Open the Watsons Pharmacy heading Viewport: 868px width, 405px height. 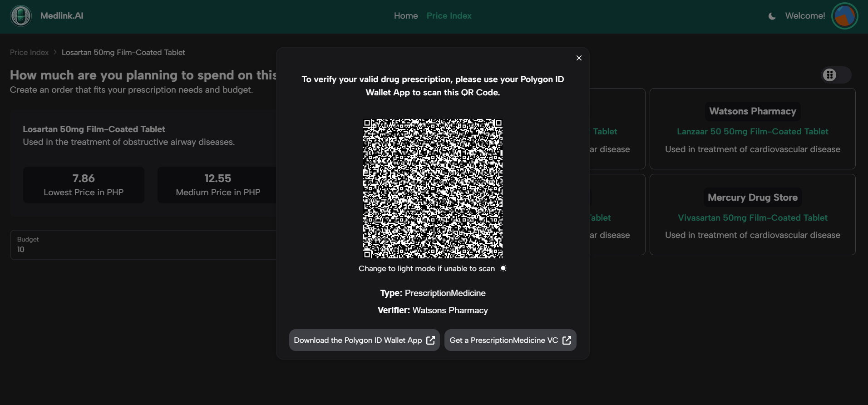(753, 111)
